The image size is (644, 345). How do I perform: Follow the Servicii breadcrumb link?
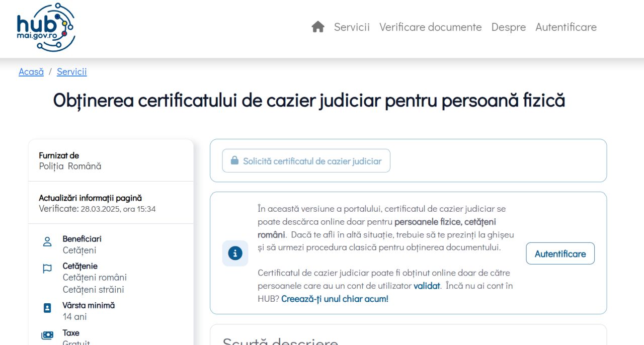(x=71, y=72)
